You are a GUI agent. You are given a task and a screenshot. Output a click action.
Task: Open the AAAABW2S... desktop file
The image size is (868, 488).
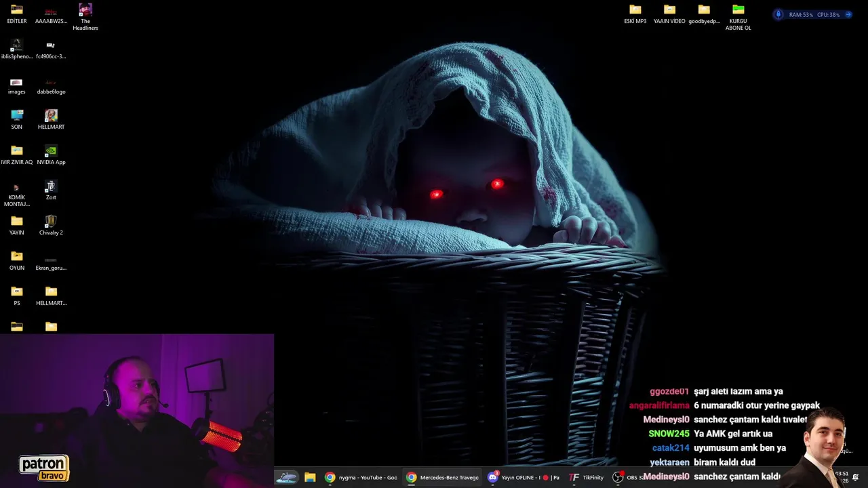click(x=51, y=14)
